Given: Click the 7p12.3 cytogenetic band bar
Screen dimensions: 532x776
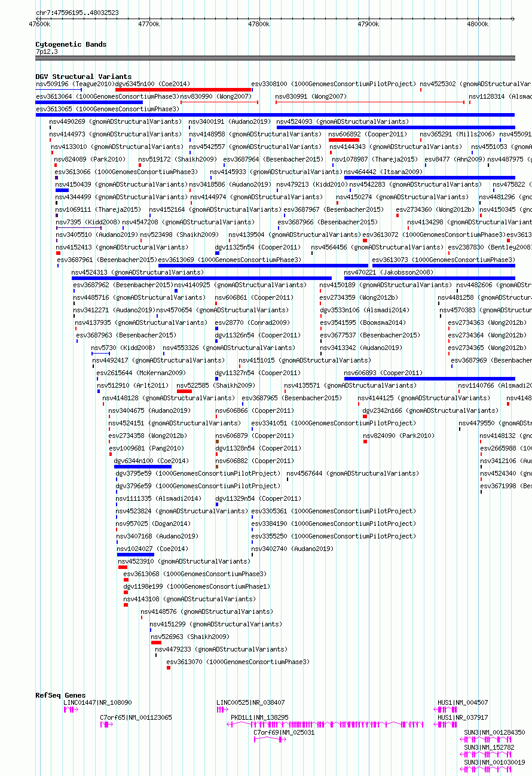Looking at the screenshot, I should pos(275,58).
